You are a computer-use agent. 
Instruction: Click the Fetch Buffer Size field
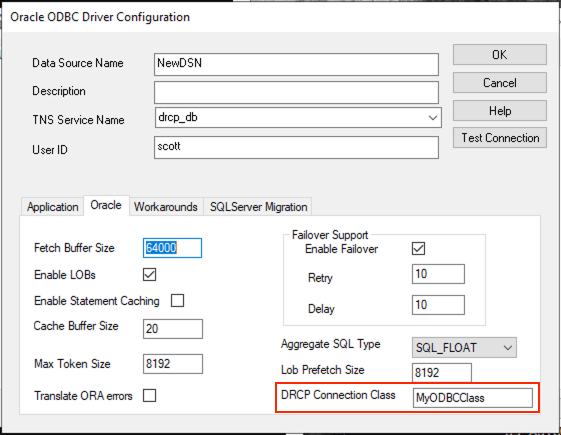[x=172, y=248]
